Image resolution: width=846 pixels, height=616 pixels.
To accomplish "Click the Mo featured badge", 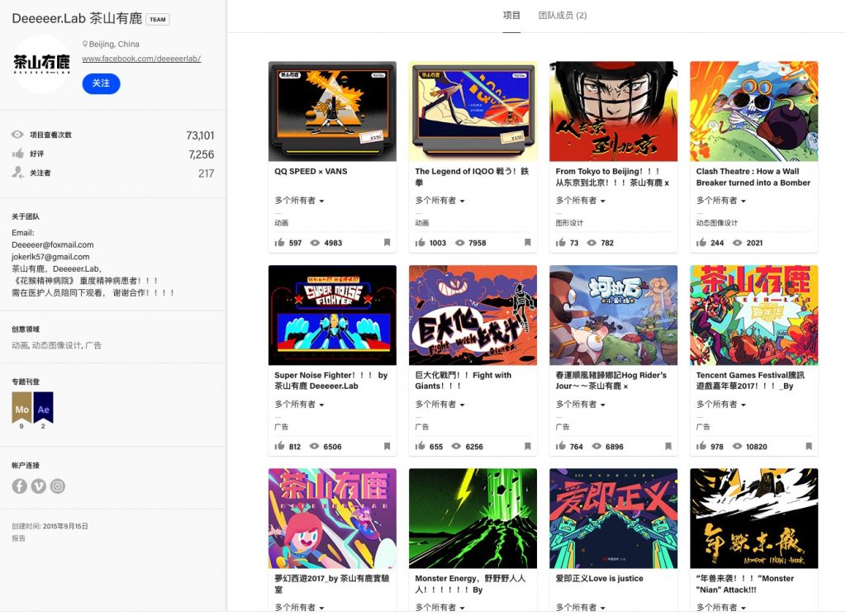I will click(x=21, y=408).
